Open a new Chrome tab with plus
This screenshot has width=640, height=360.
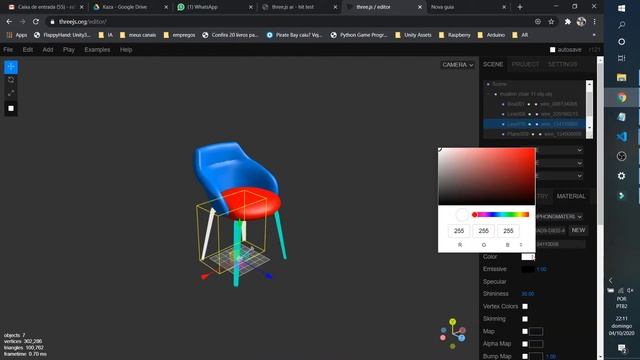tap(520, 7)
